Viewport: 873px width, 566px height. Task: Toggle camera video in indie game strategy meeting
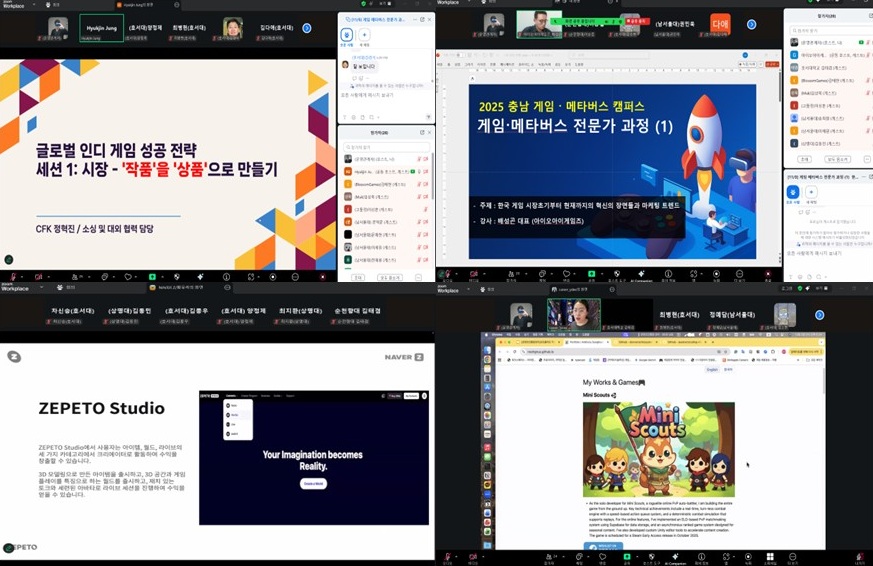[38, 277]
